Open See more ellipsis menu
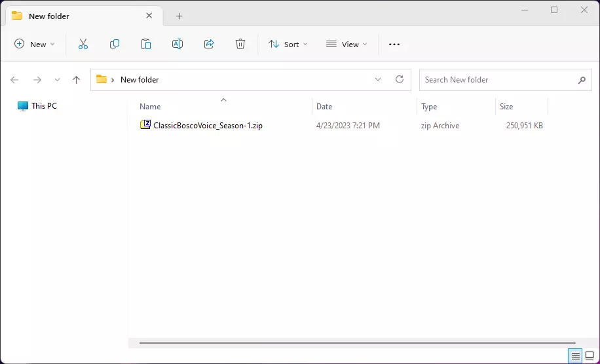 tap(394, 45)
